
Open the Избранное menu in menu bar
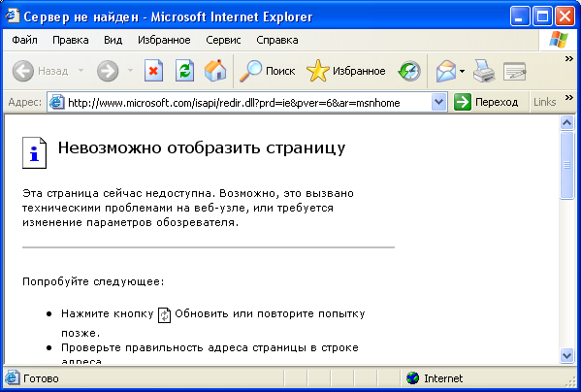click(x=164, y=40)
